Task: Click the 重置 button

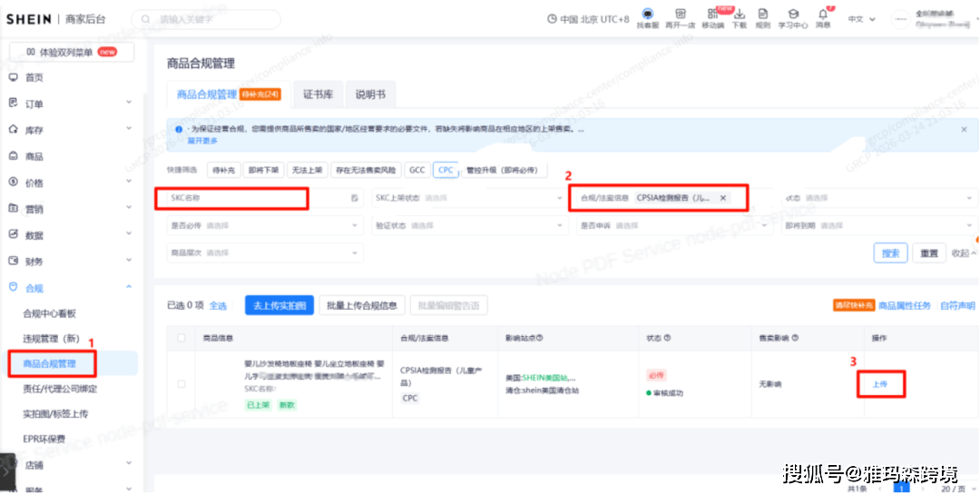Action: pyautogui.click(x=929, y=253)
